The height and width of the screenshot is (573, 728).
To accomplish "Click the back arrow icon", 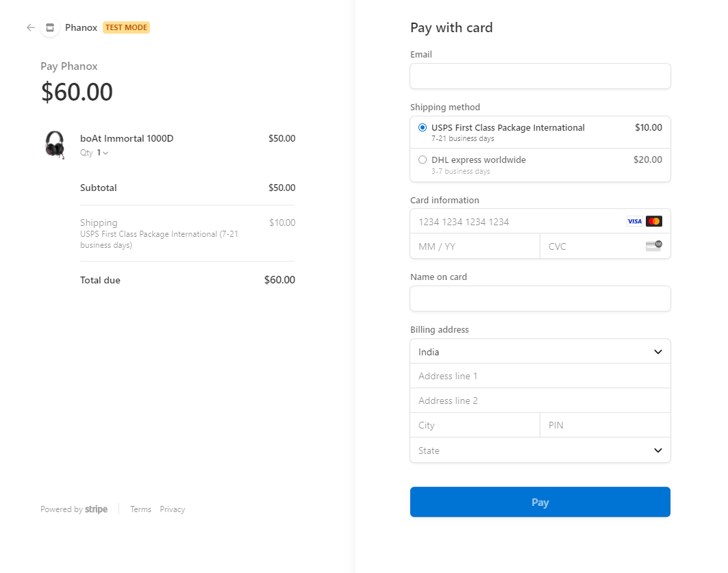I will pos(31,28).
